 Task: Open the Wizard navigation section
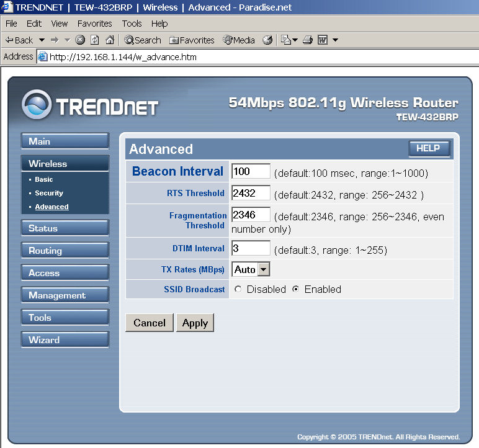pyautogui.click(x=65, y=340)
